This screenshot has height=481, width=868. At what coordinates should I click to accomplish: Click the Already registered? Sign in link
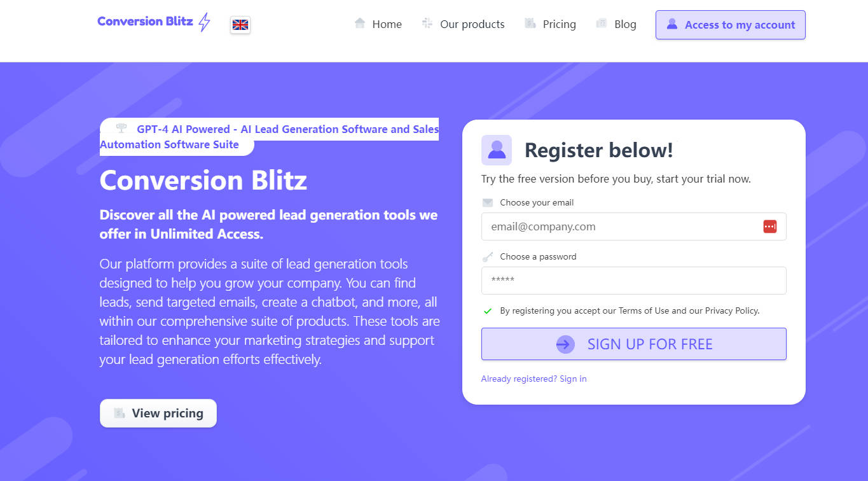(534, 379)
